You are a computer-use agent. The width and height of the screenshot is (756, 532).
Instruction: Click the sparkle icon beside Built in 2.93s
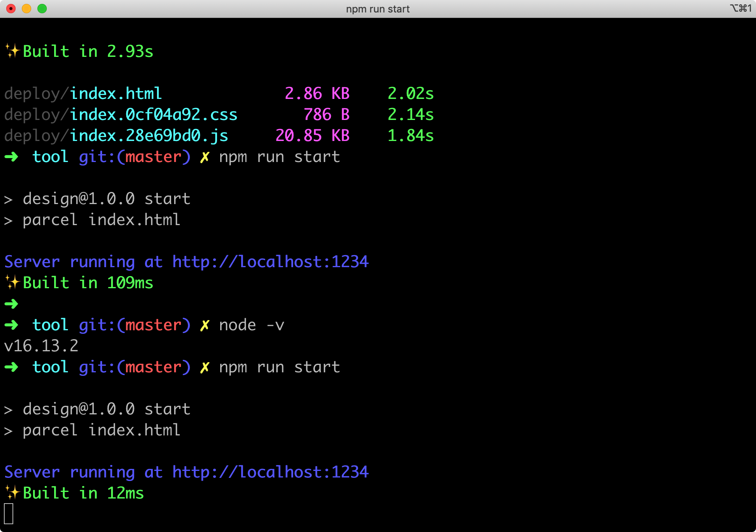[x=12, y=51]
